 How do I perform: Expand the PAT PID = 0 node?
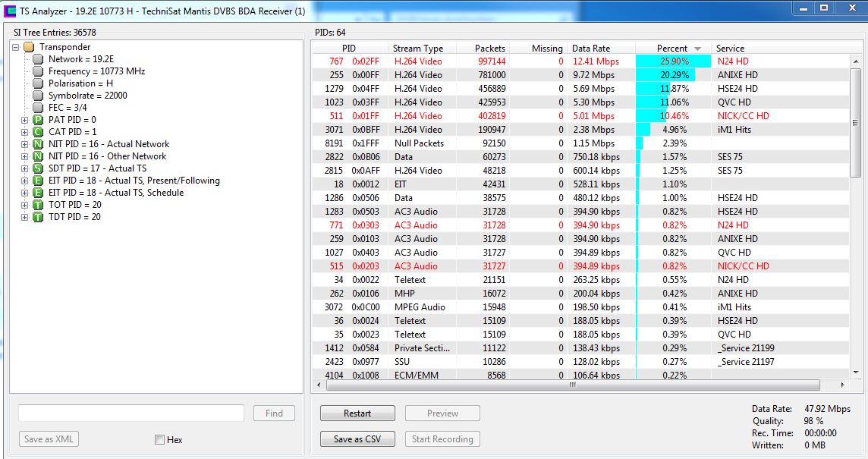coord(24,120)
